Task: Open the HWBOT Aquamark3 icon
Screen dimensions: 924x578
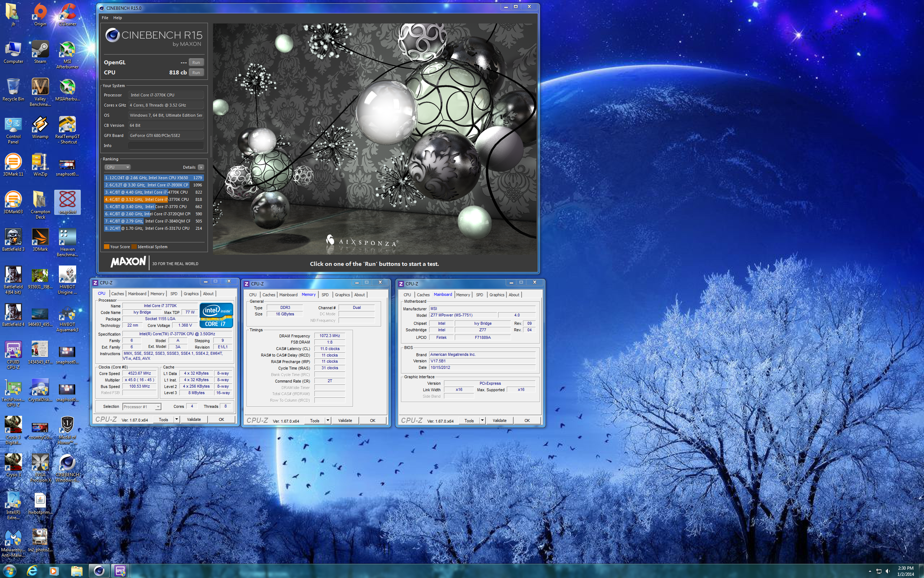Action: (67, 318)
